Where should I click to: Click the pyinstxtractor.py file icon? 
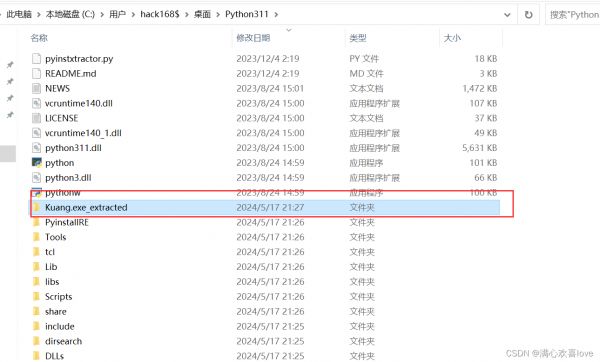[36, 59]
